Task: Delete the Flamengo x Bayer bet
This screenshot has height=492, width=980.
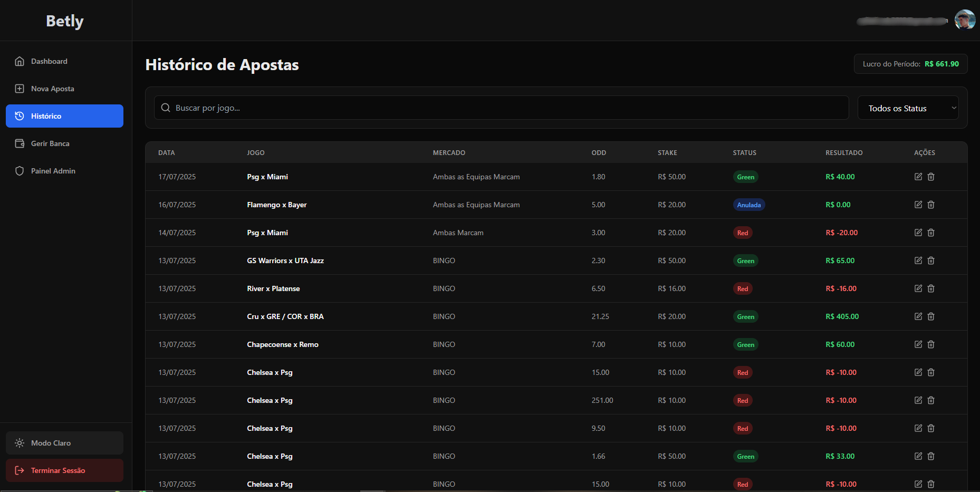Action: pos(931,205)
